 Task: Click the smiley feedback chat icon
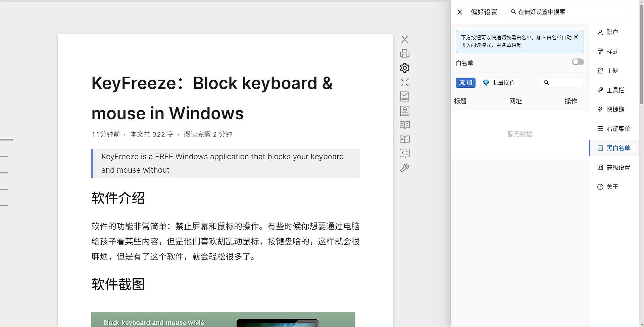tap(405, 154)
